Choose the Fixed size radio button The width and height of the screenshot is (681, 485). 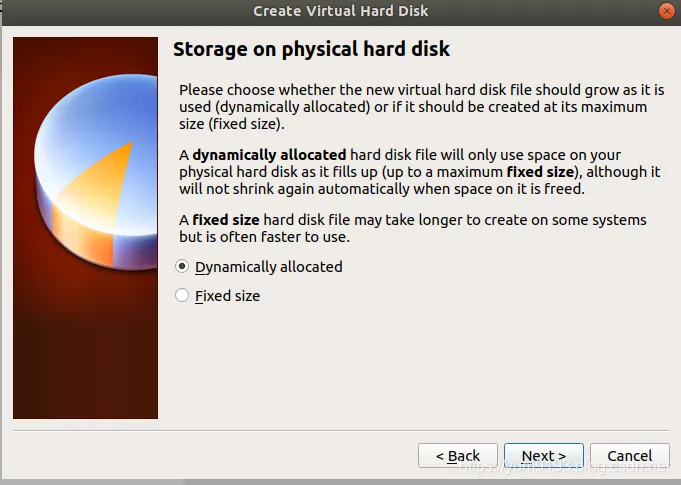pos(182,295)
